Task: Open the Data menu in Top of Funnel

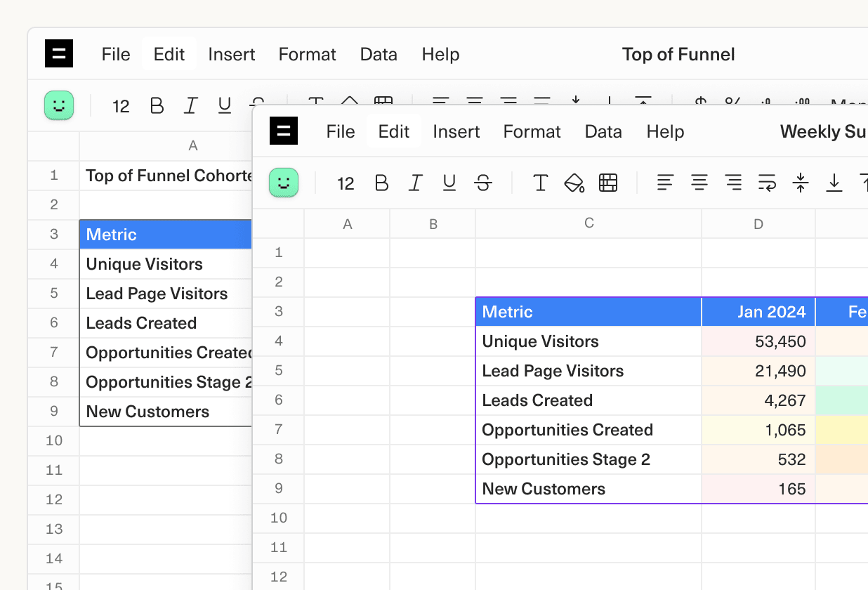Action: point(379,54)
